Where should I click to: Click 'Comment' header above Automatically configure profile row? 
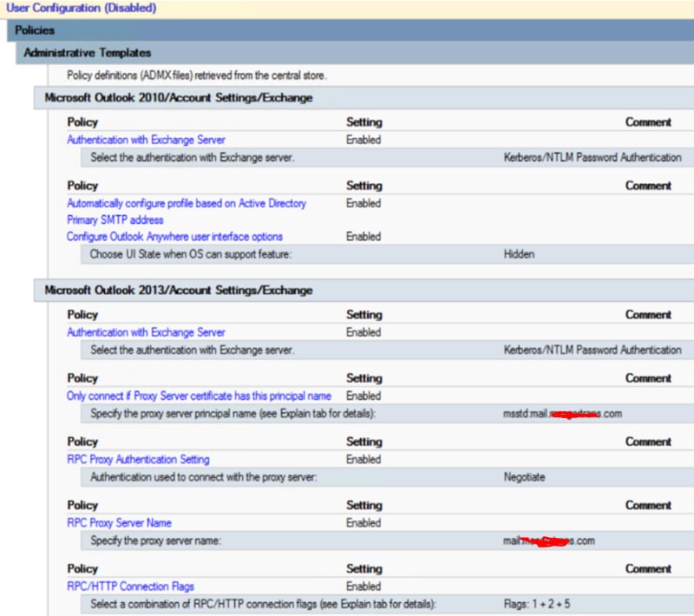[648, 186]
